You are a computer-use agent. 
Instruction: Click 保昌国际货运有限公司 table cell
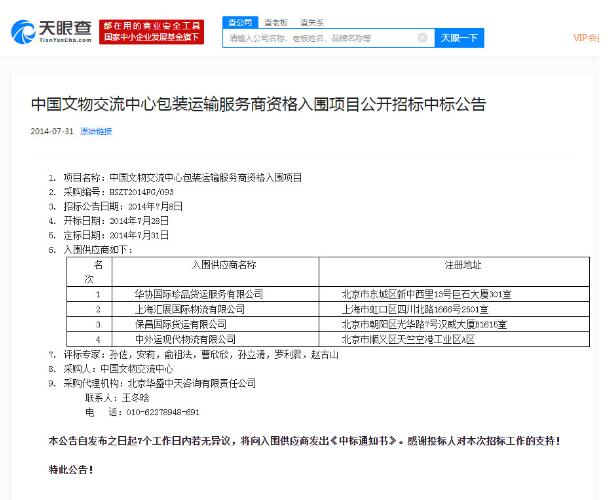[180, 324]
